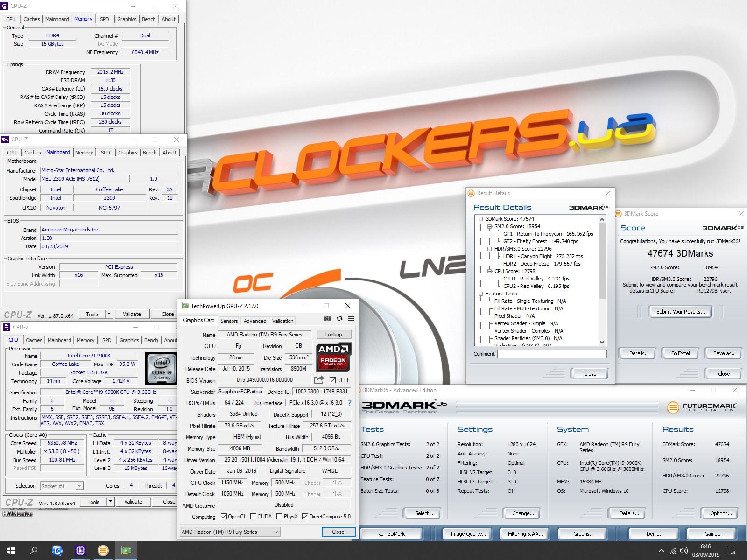
Task: Click the orange icon in 3DMark Score title bar
Action: click(x=619, y=214)
